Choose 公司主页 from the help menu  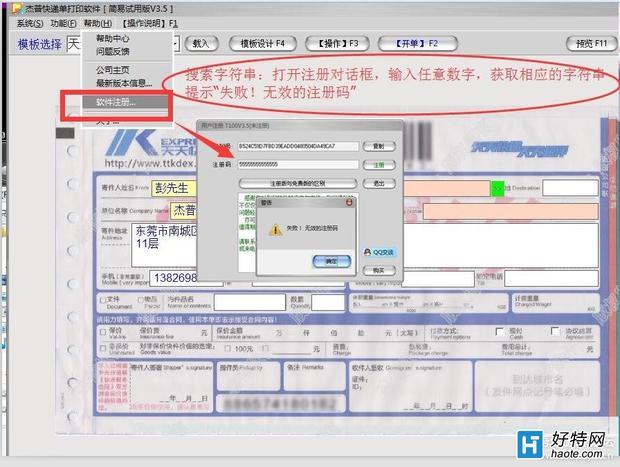click(x=113, y=70)
